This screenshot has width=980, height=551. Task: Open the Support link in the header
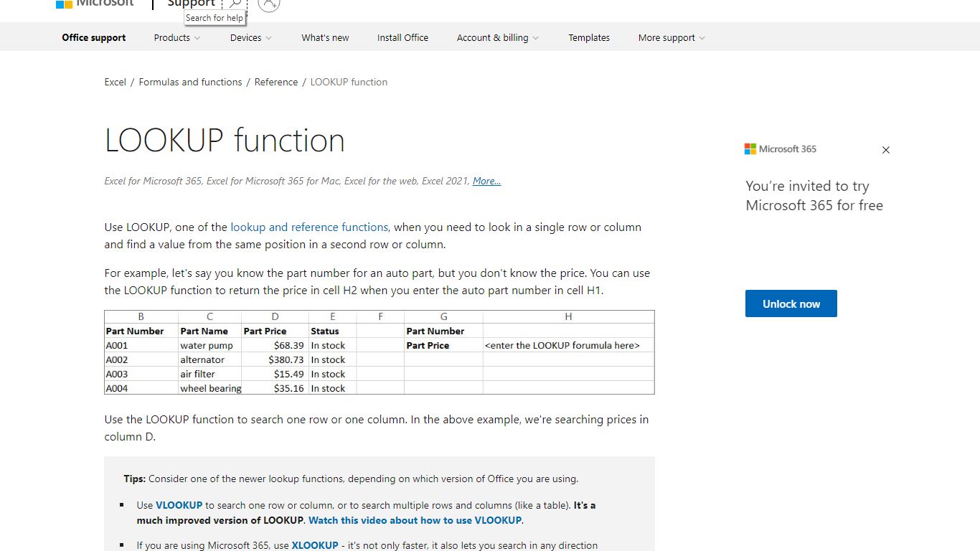point(191,4)
